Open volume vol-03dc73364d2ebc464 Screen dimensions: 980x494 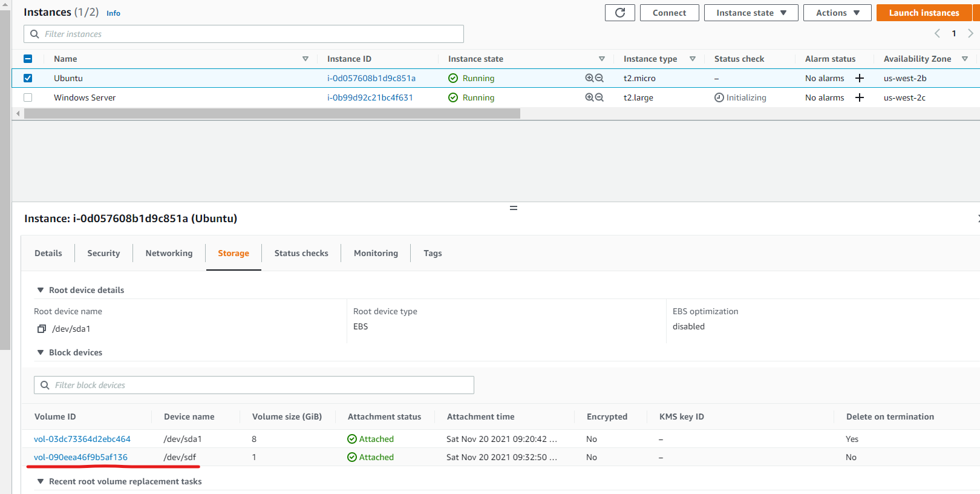(82, 439)
